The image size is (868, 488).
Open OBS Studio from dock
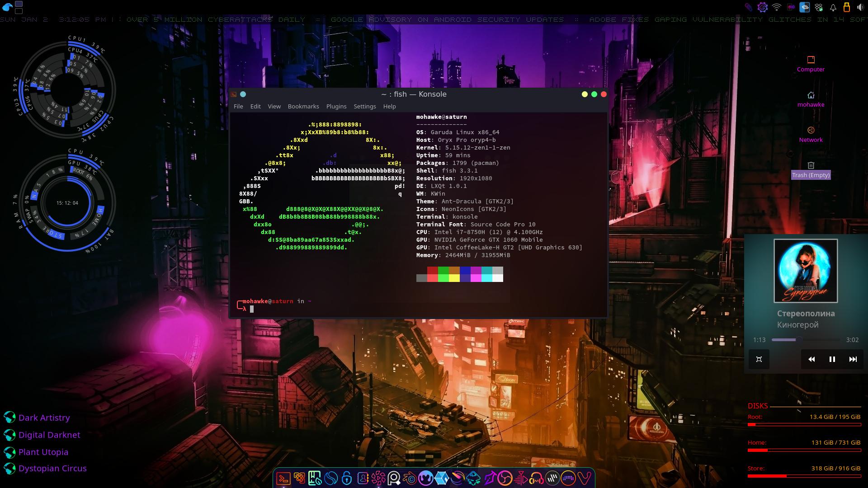(x=505, y=478)
